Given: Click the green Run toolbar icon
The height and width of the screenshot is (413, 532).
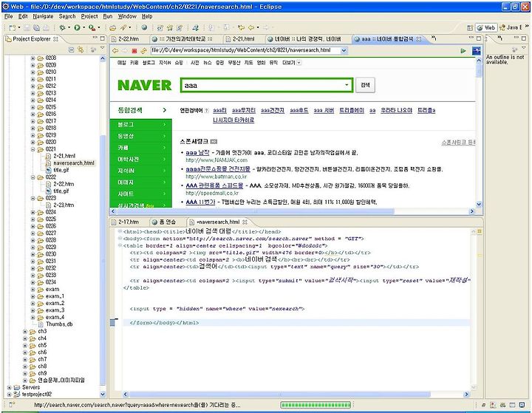Looking at the screenshot, I should click(x=77, y=27).
